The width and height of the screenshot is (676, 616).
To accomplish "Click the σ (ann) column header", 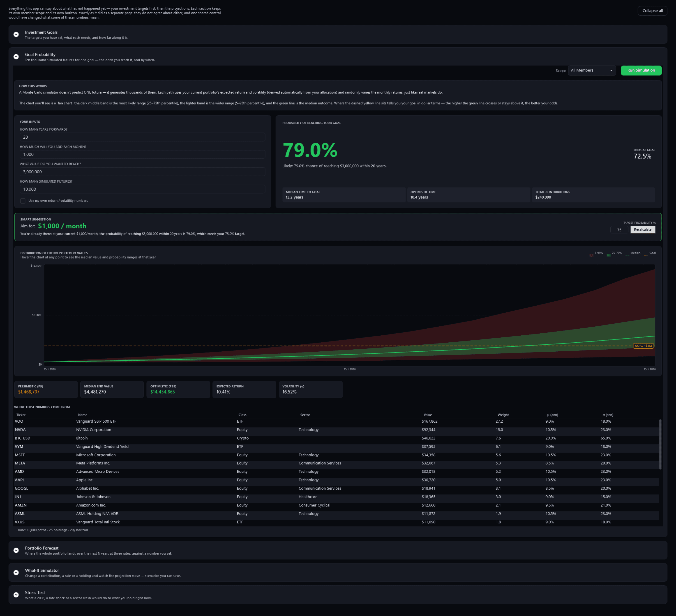I will pos(608,415).
